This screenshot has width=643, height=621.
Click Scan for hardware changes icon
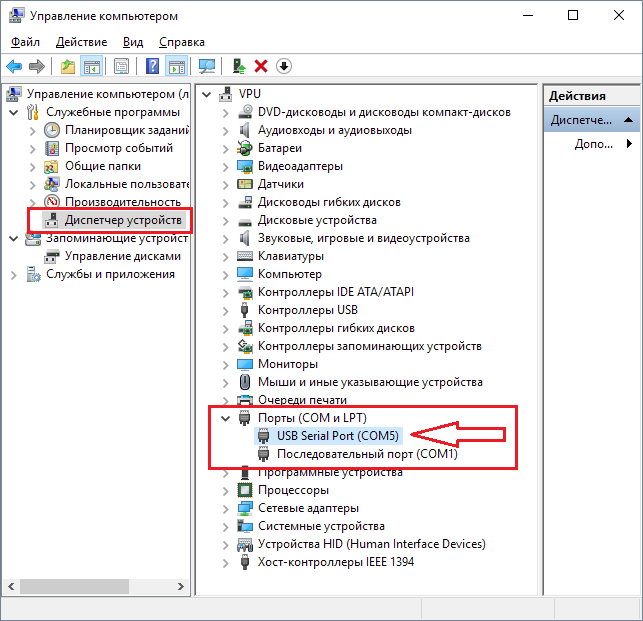[207, 66]
